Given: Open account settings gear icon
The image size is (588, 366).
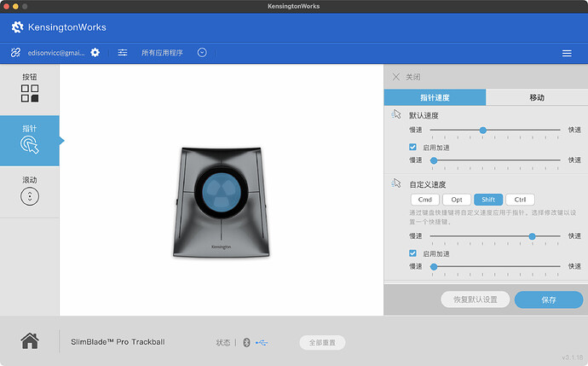Looking at the screenshot, I should 95,53.
